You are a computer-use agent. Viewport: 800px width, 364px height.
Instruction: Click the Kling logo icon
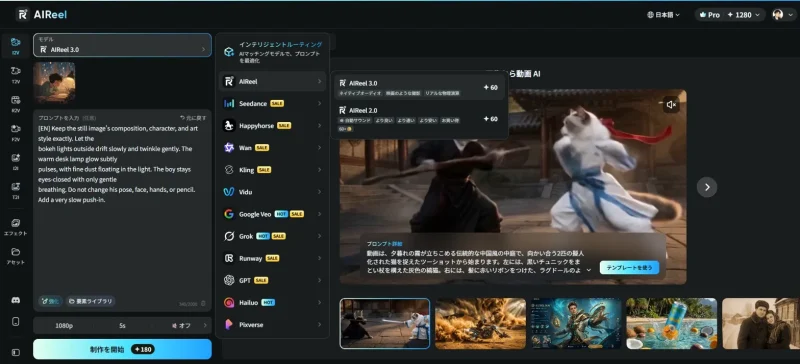click(229, 170)
